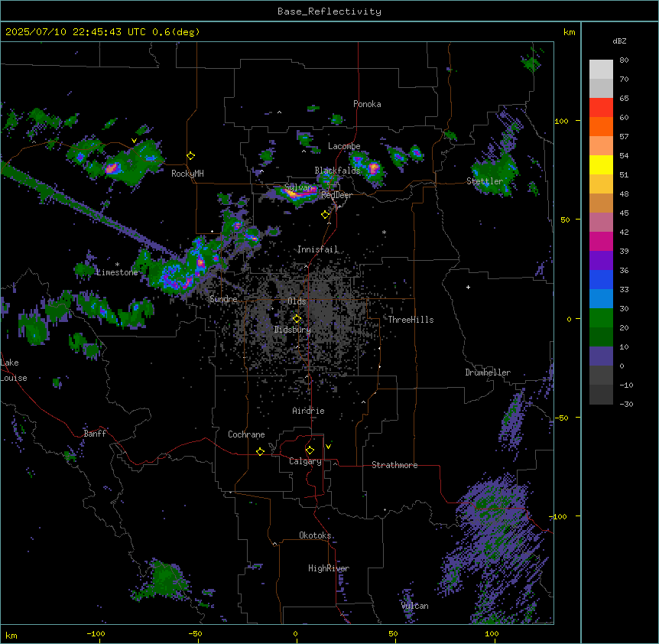Click the Blackfalds label
This screenshot has height=644, width=659.
[x=337, y=171]
